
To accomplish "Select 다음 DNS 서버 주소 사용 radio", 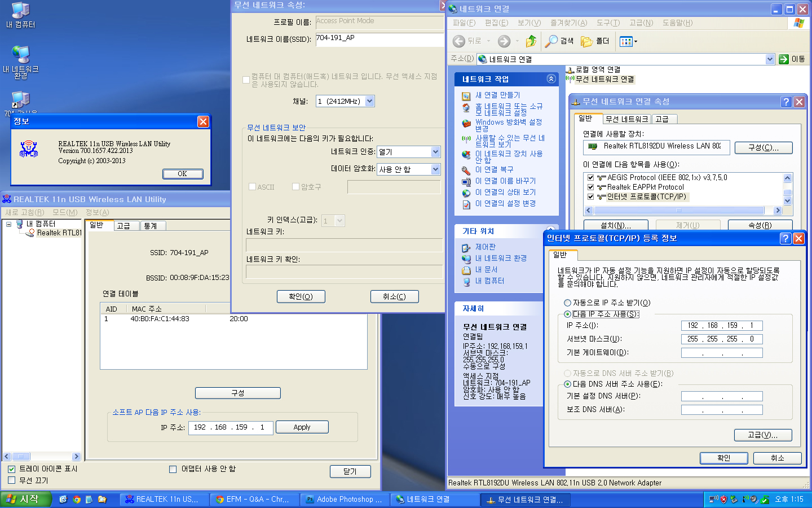I will [x=568, y=384].
